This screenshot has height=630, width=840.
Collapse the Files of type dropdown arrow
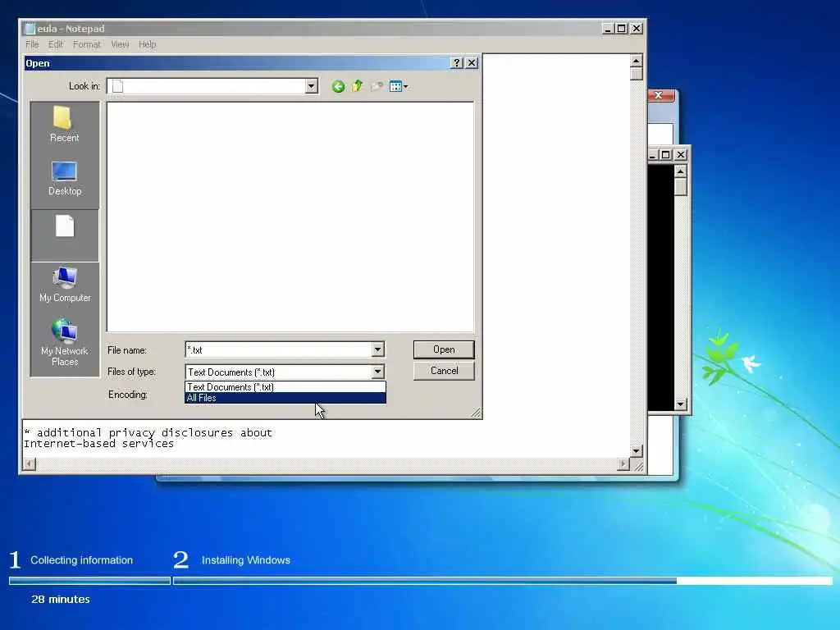coord(377,372)
